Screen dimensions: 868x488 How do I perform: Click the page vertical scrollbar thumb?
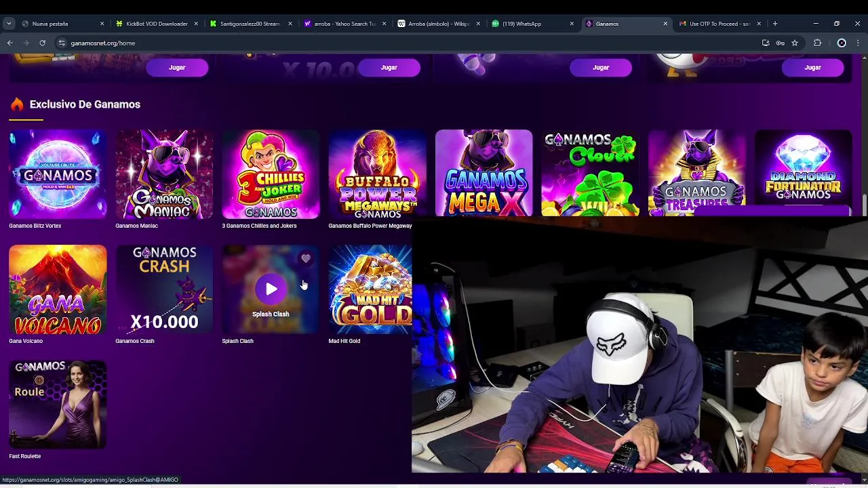tap(865, 205)
